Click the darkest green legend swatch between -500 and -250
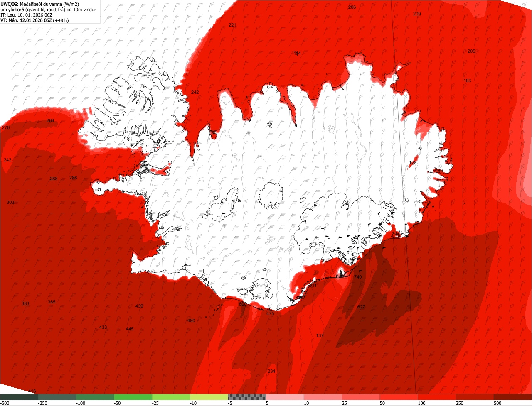Image resolution: width=532 pixels, height=406 pixels. click(19, 397)
